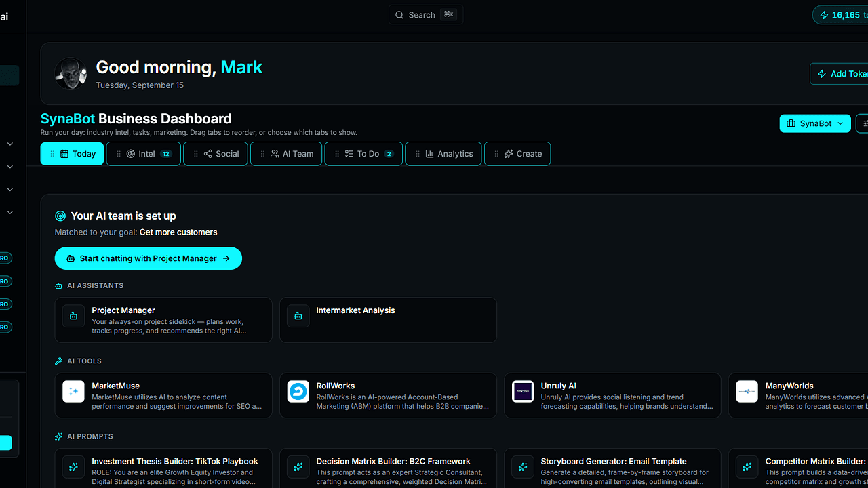Screen dimensions: 868x488
Task: Open the Social tab
Action: [216, 154]
